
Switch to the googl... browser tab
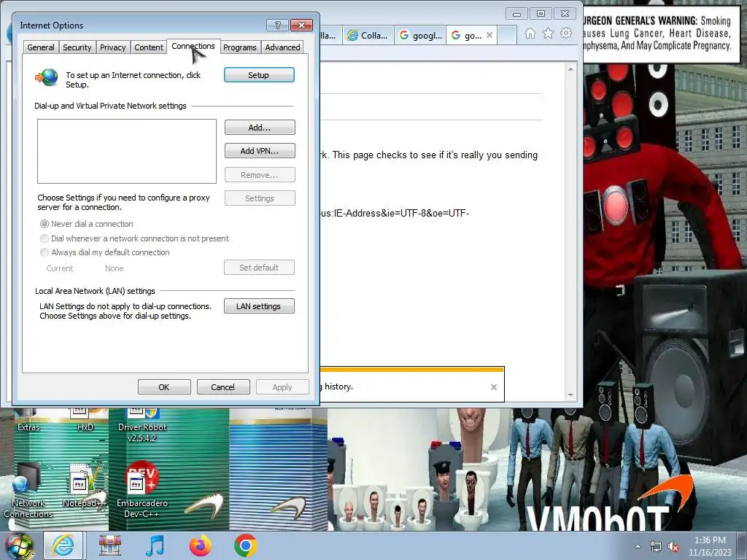point(420,35)
